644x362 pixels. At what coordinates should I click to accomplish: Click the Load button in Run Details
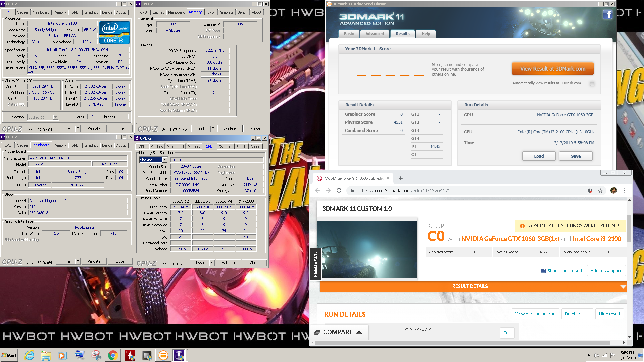pyautogui.click(x=539, y=156)
